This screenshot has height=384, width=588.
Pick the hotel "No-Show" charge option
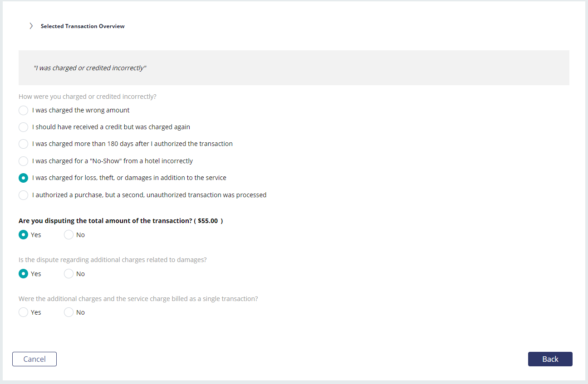pyautogui.click(x=23, y=161)
